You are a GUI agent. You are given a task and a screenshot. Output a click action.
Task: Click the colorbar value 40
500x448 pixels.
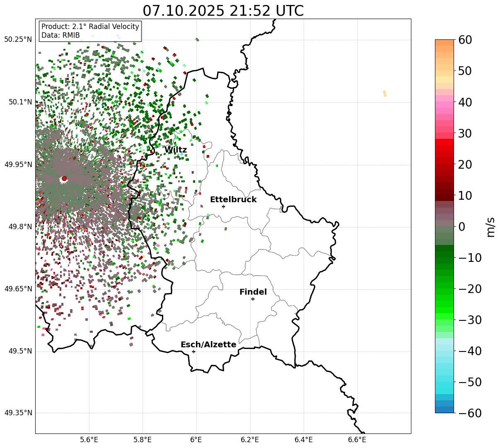point(466,102)
